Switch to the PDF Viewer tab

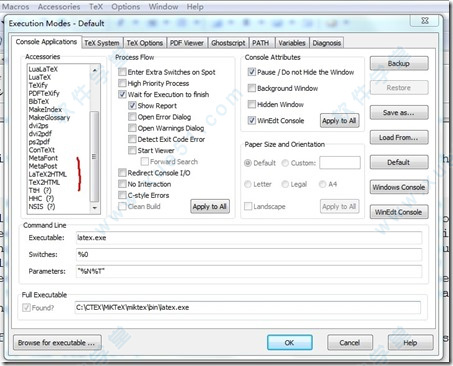[187, 43]
